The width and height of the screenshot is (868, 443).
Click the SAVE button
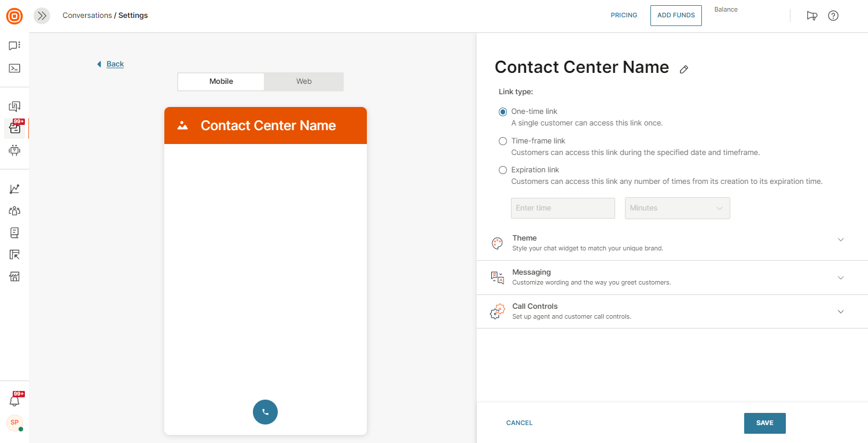[x=764, y=423]
